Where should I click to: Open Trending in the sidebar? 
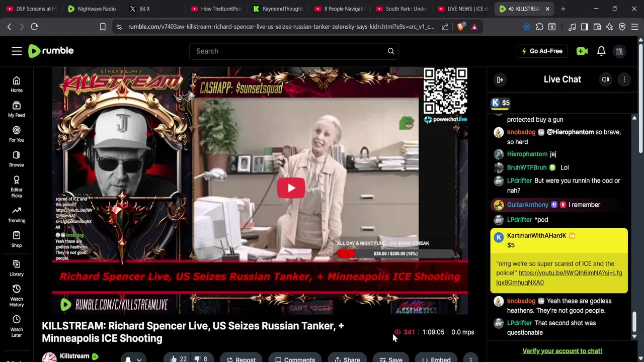(x=17, y=215)
